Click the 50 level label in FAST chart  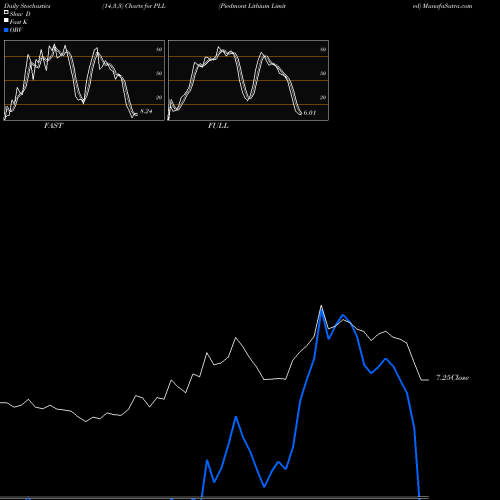(159, 73)
